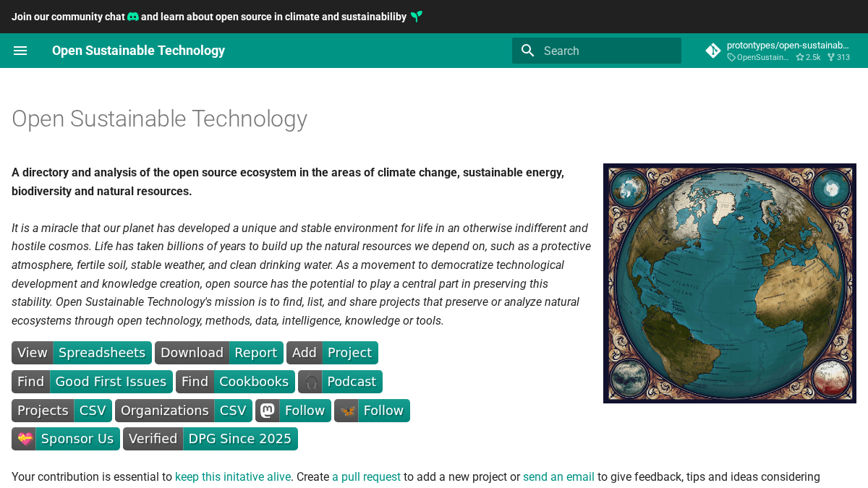Screen dimensions: 868x488
Task: Click the 'send an email' link
Action: pyautogui.click(x=558, y=477)
